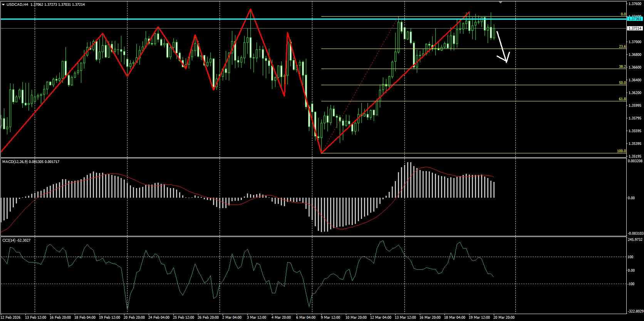Click the 26 Feb 20:00 time label
644x321 pixels.
point(208,318)
